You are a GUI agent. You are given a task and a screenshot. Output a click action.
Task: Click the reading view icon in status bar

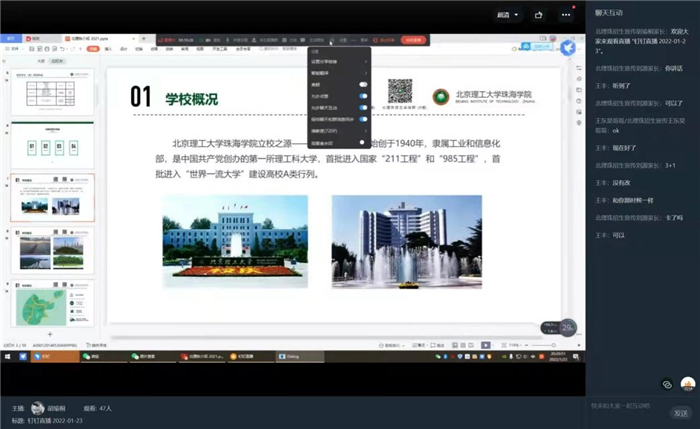pos(471,345)
